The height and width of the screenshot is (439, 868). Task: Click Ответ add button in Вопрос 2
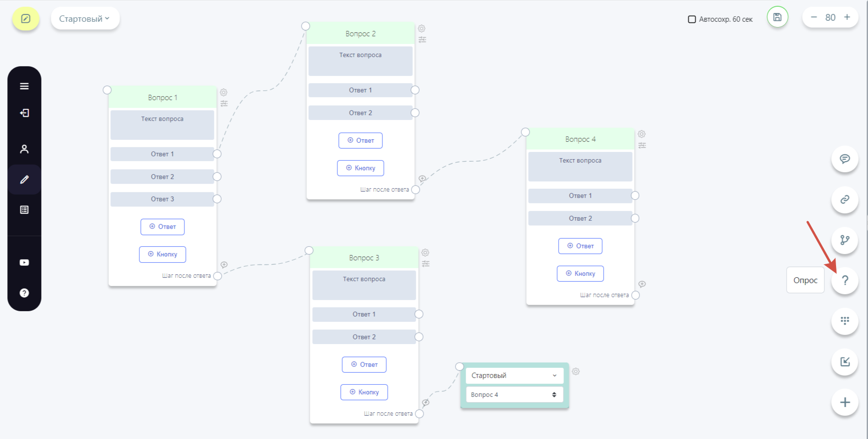click(x=361, y=141)
